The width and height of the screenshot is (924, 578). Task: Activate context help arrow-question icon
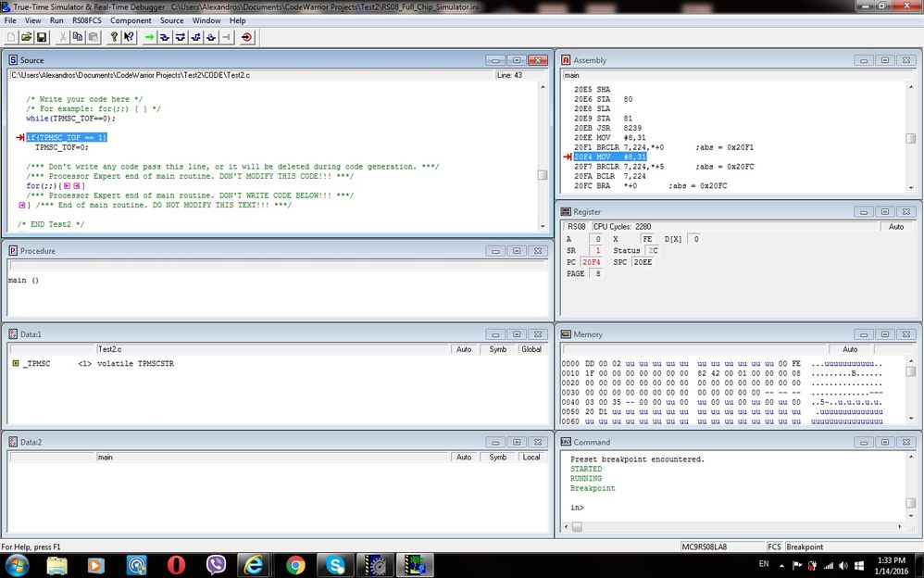(x=129, y=37)
